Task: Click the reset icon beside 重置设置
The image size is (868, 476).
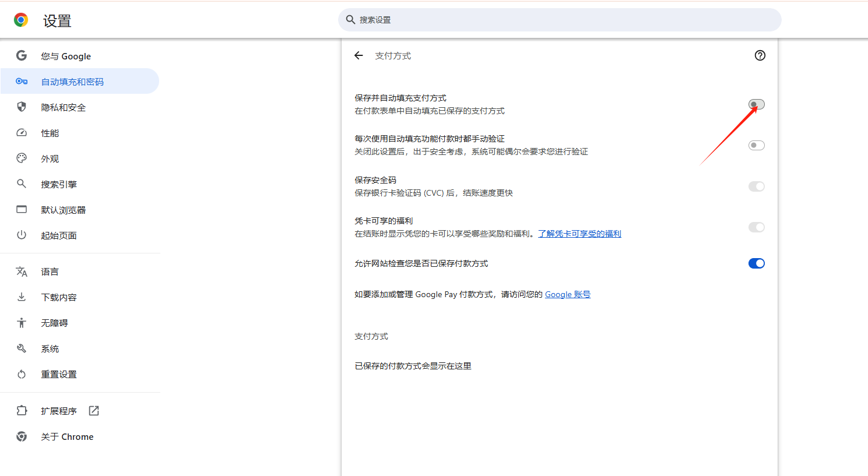Action: 22,374
